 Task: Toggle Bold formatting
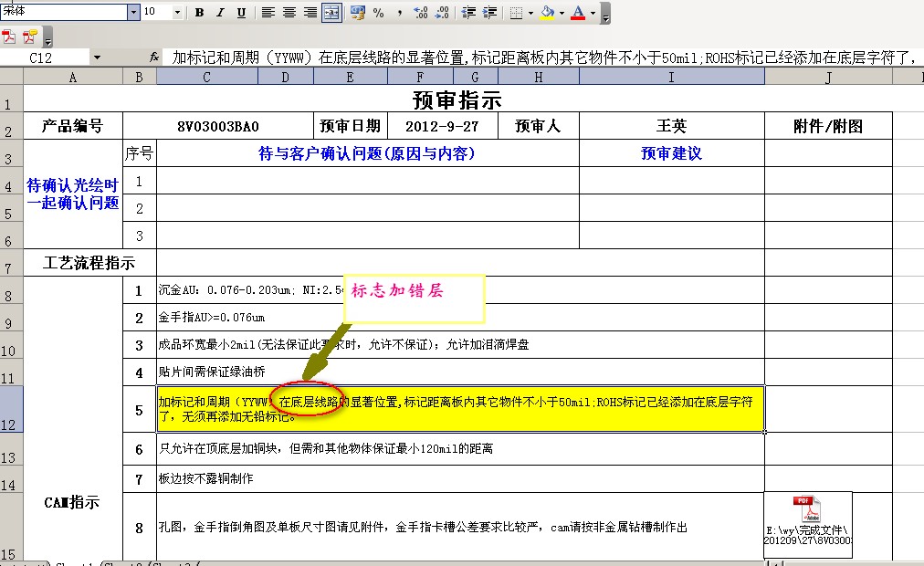[x=199, y=13]
